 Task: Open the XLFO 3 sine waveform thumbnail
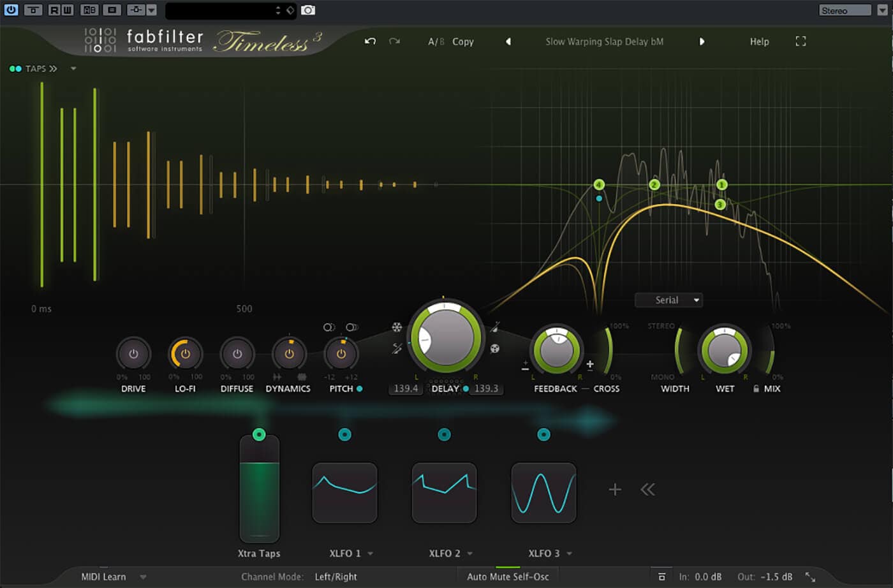tap(543, 493)
